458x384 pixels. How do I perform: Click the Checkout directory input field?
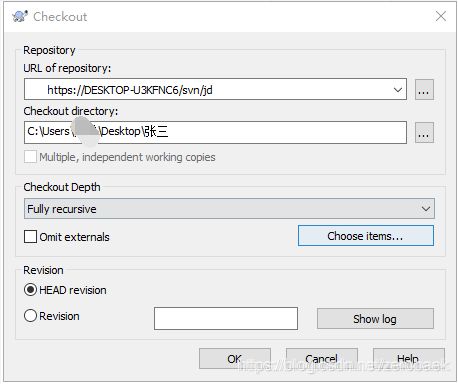215,132
